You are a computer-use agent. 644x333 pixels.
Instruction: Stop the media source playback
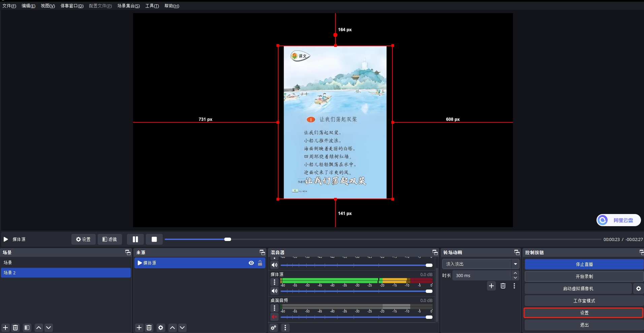coord(154,239)
